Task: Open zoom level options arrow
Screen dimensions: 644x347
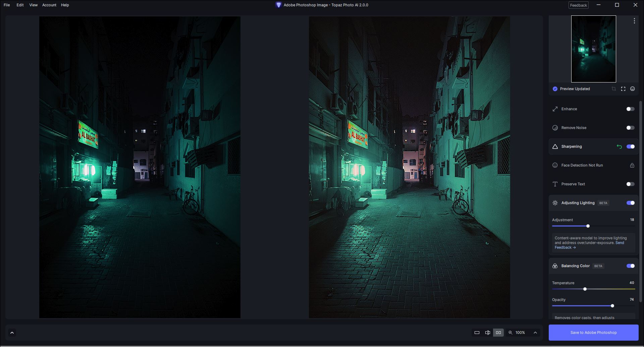Action: [x=535, y=333]
